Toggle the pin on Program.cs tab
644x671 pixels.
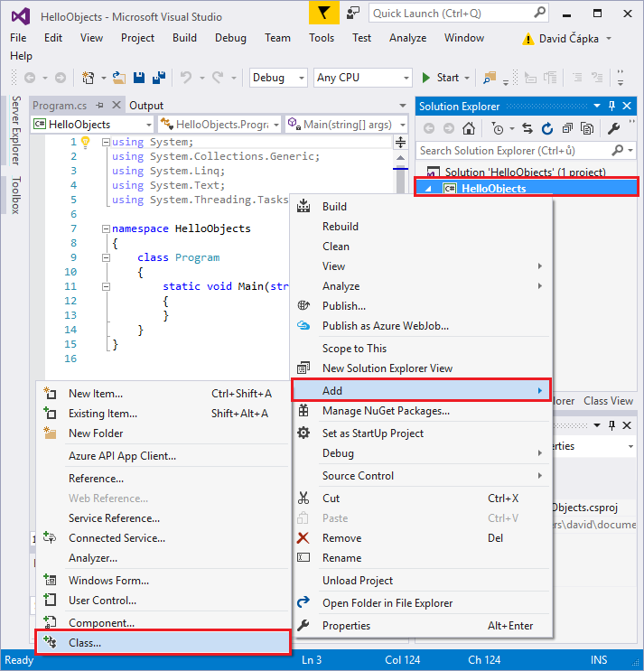(99, 106)
